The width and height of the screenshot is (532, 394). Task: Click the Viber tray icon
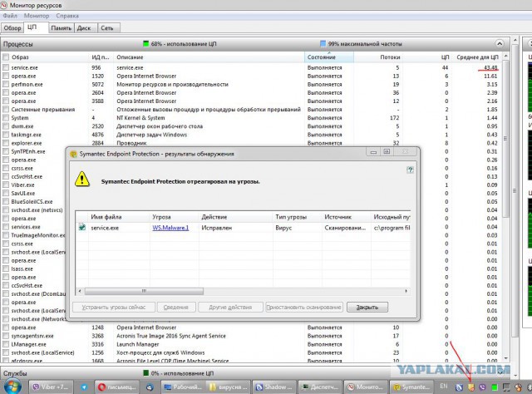pyautogui.click(x=482, y=387)
